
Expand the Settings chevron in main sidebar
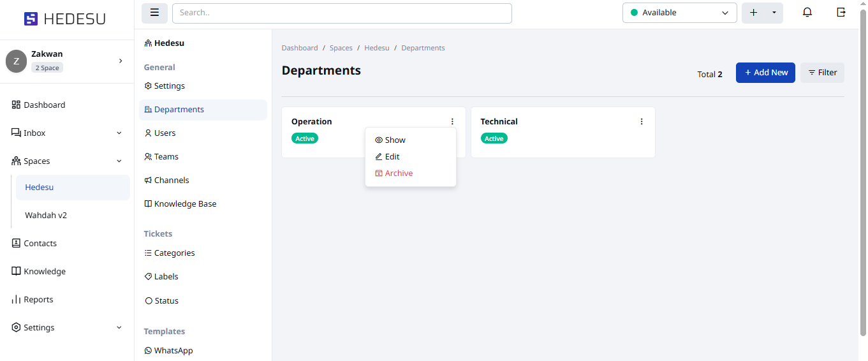pos(119,328)
